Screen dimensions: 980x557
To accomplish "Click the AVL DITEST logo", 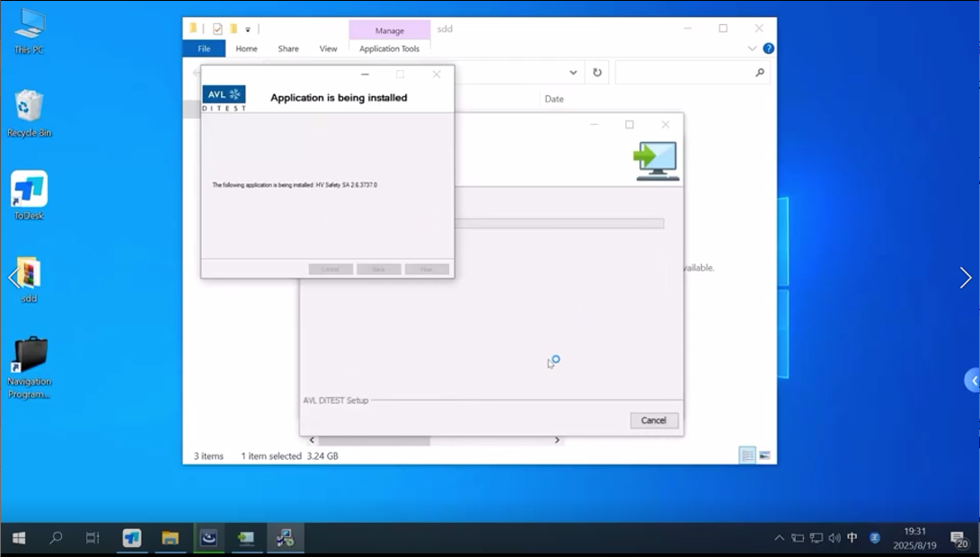I will tap(224, 98).
